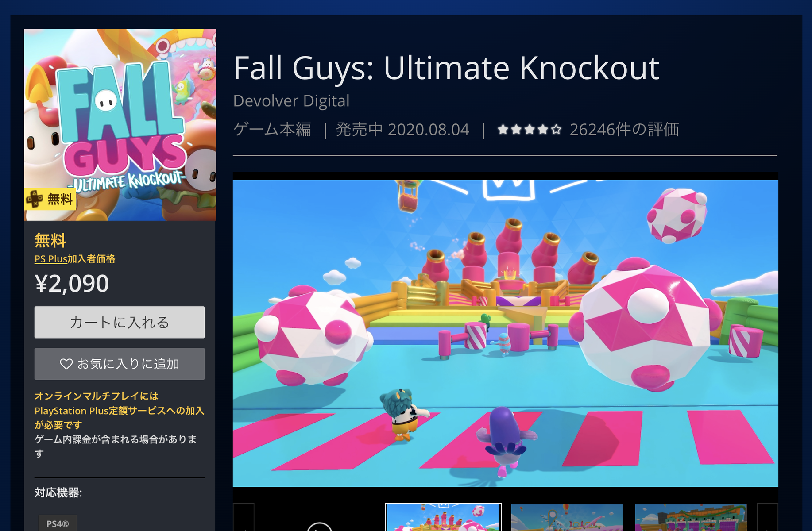Open the Devolver Digital publisher link
The image size is (812, 531).
pyautogui.click(x=291, y=101)
